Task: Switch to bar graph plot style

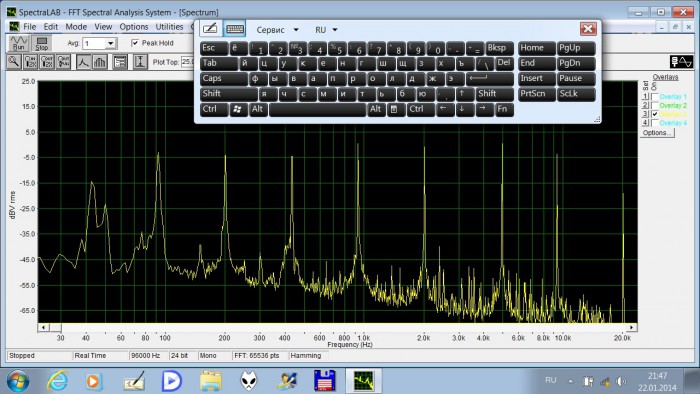Action: 100,62
